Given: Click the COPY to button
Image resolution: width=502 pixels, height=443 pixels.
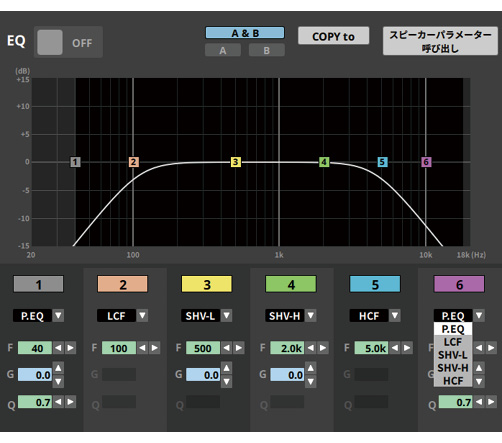Looking at the screenshot, I should click(x=334, y=36).
